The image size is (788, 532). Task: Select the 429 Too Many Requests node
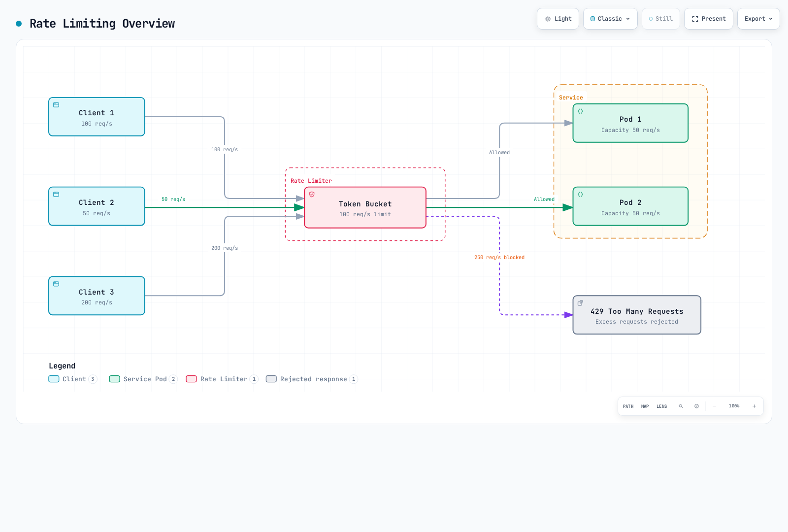(x=637, y=315)
